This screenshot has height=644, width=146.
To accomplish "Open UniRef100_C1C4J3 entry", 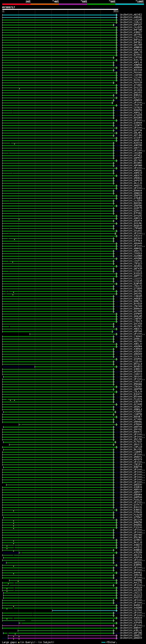I will (x=131, y=356).
